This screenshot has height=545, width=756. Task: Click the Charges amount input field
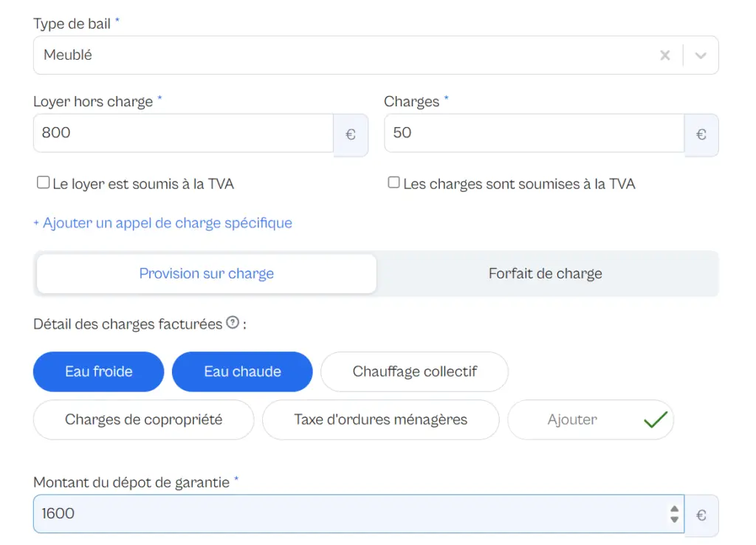coord(535,133)
